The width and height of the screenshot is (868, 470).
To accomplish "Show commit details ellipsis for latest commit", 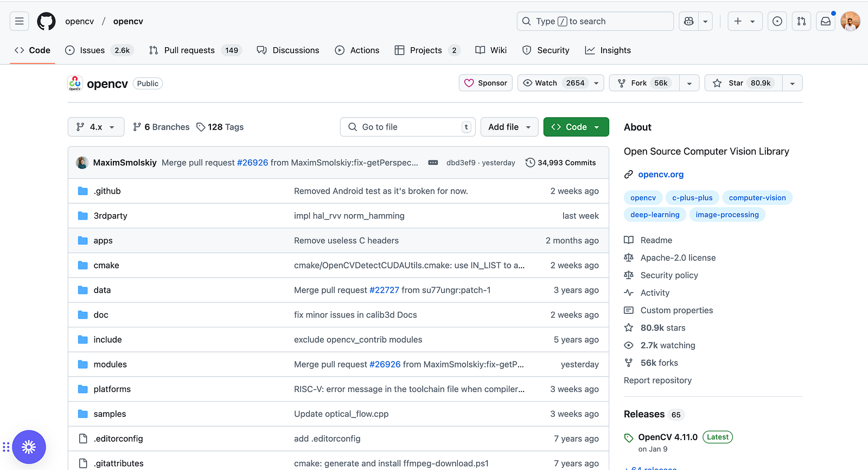I will 433,163.
